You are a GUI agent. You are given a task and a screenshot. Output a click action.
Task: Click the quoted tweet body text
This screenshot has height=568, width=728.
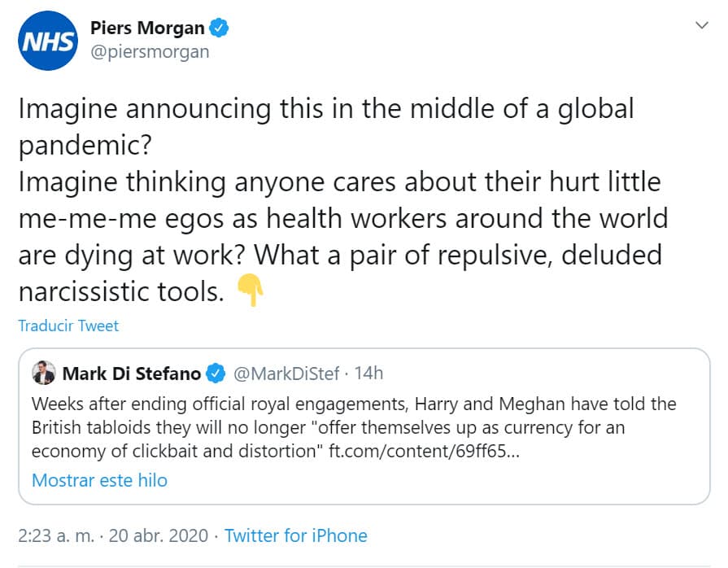(350, 427)
